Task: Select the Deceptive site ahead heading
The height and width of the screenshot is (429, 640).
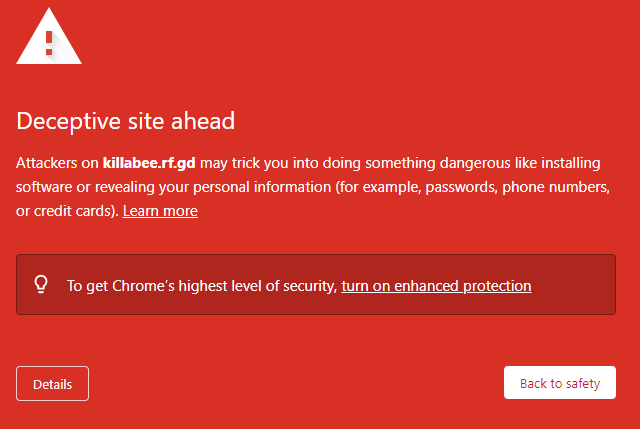Action: (125, 121)
